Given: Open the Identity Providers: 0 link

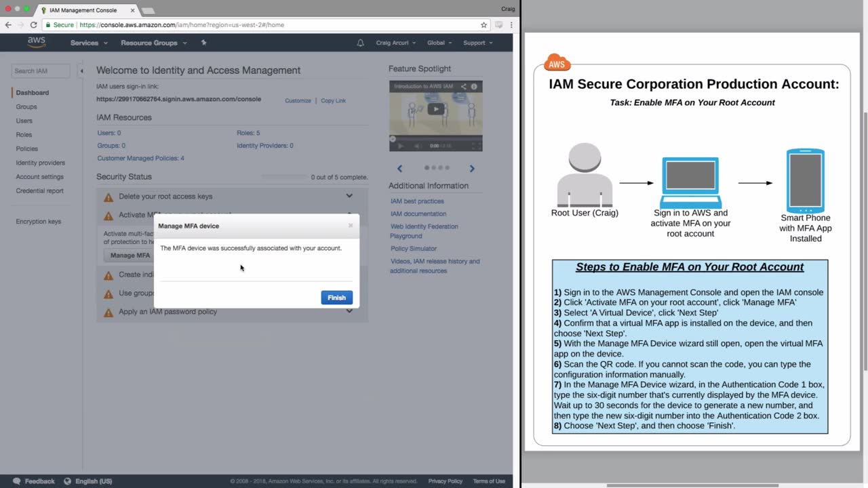Looking at the screenshot, I should [265, 146].
